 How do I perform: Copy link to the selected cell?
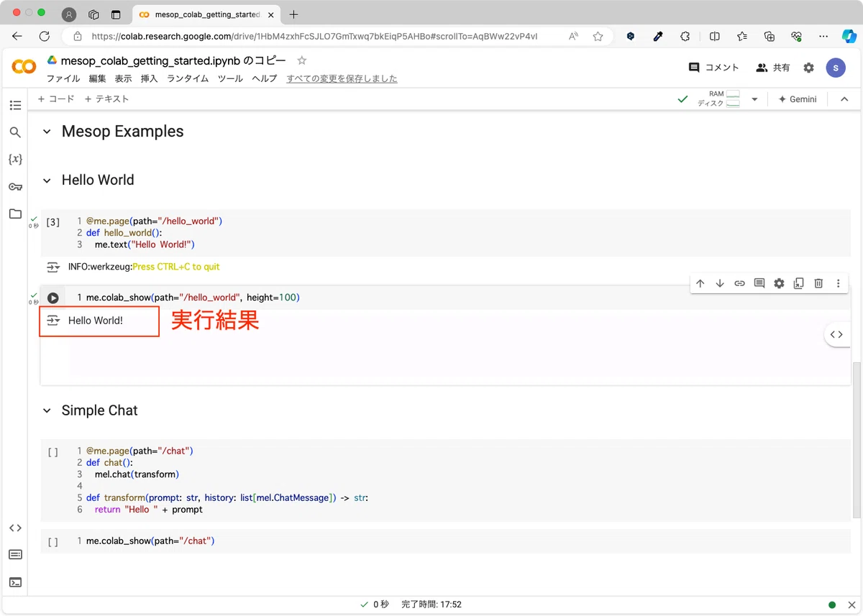(x=739, y=284)
